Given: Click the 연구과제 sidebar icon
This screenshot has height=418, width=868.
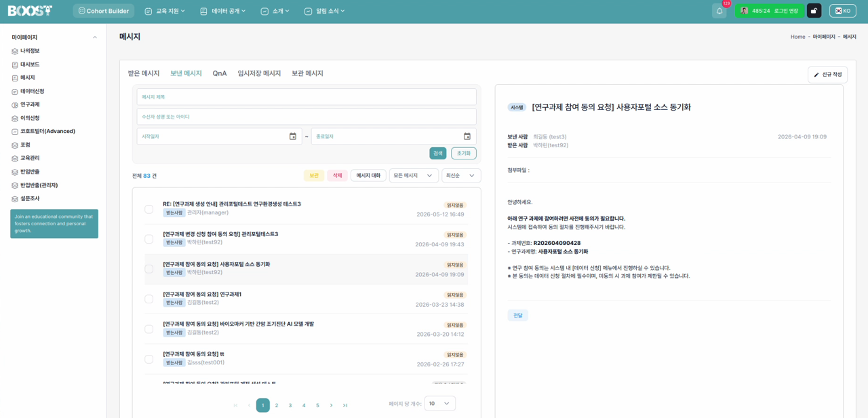Looking at the screenshot, I should click(15, 105).
